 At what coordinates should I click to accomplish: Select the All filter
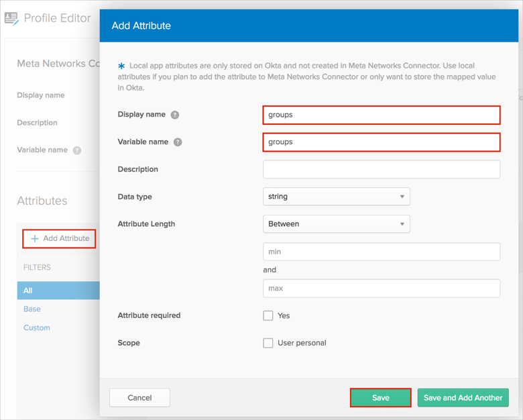coord(28,291)
